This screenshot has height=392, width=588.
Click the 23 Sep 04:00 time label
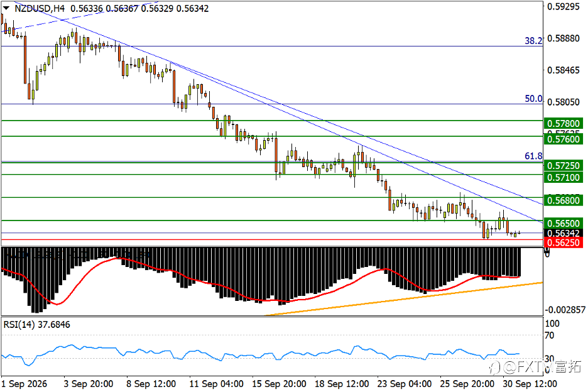pos(405,384)
